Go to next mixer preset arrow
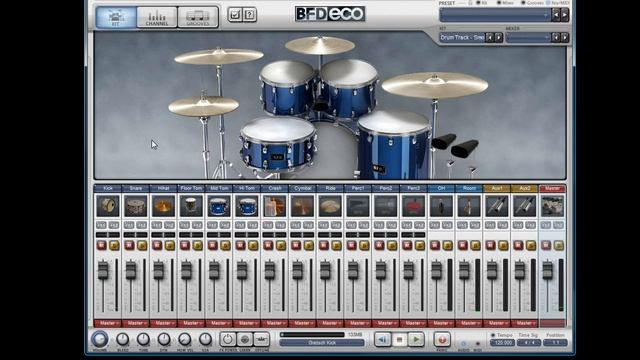 click(x=564, y=38)
